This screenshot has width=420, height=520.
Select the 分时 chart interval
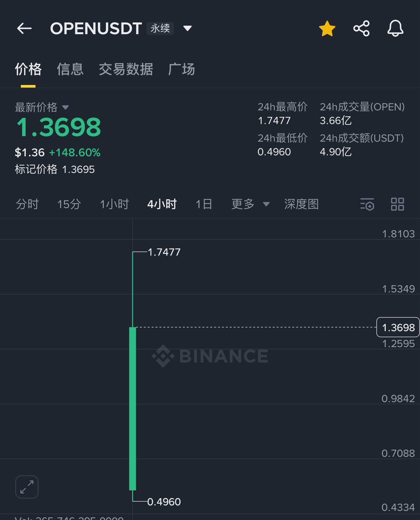[27, 204]
